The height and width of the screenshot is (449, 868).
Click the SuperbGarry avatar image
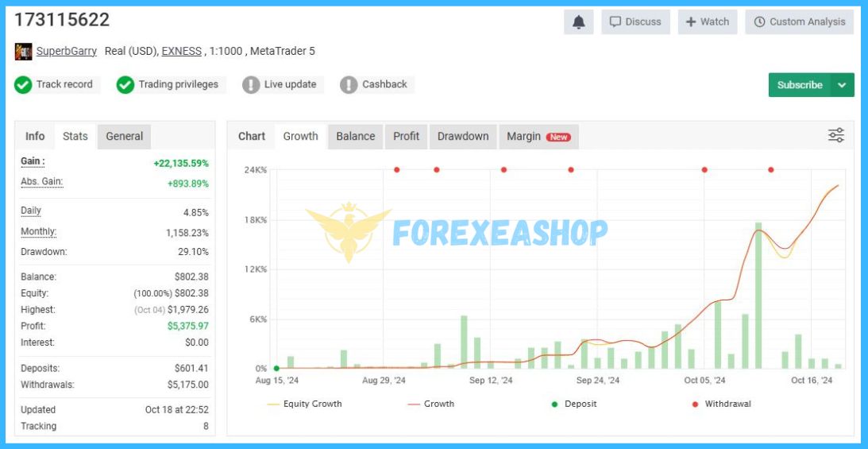23,52
